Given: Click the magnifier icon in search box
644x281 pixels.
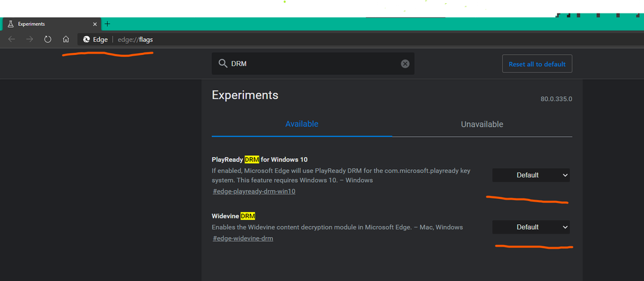Looking at the screenshot, I should click(x=223, y=64).
